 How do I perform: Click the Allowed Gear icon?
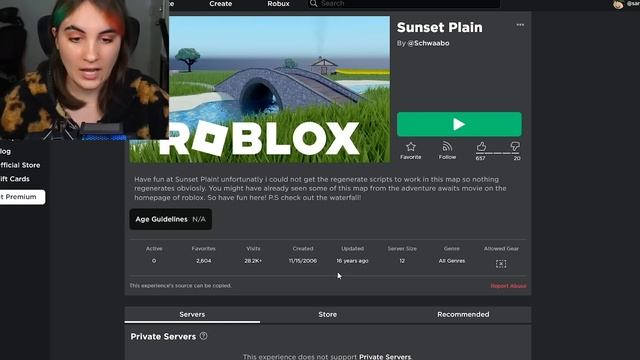[x=501, y=264]
